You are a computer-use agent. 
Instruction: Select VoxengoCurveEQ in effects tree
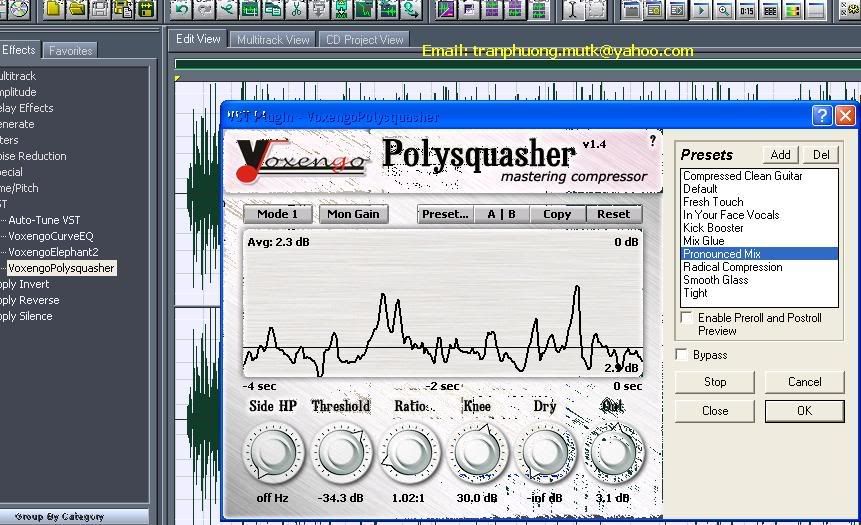pos(51,236)
